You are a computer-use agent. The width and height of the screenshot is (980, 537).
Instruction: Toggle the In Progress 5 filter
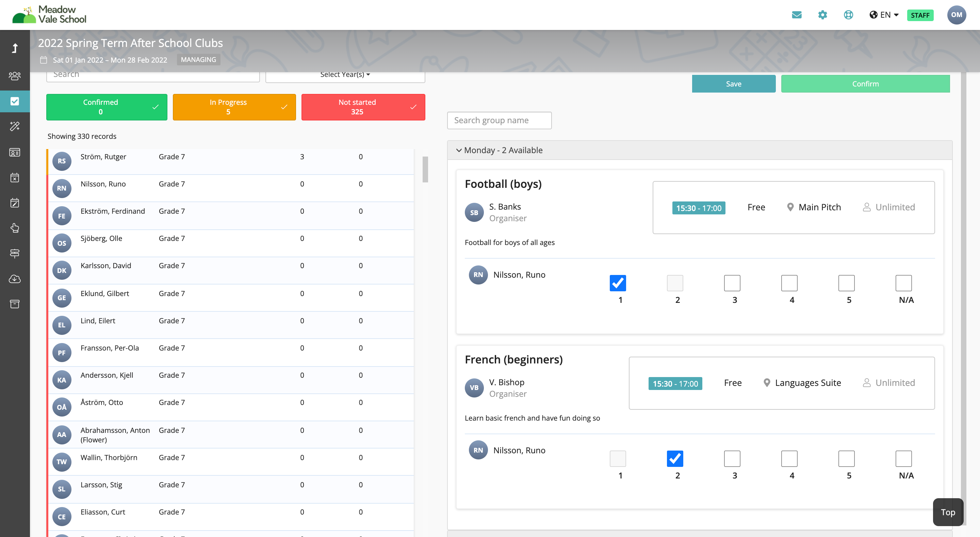[x=234, y=107]
